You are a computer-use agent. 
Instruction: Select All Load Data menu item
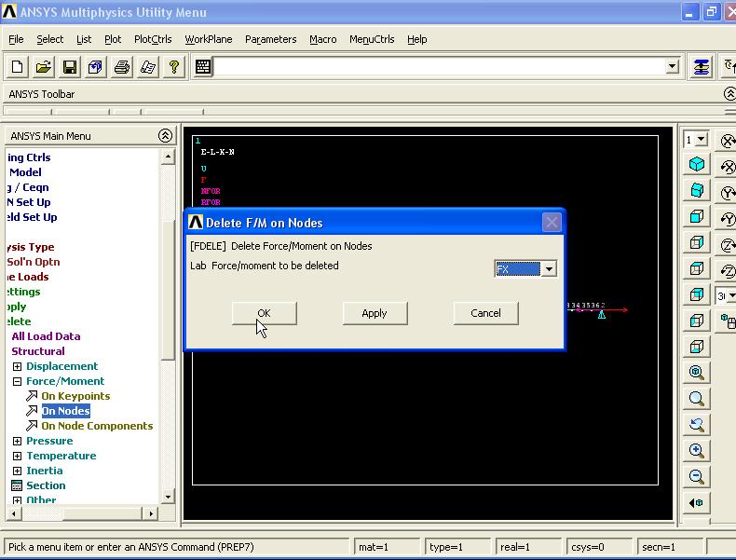coord(46,336)
